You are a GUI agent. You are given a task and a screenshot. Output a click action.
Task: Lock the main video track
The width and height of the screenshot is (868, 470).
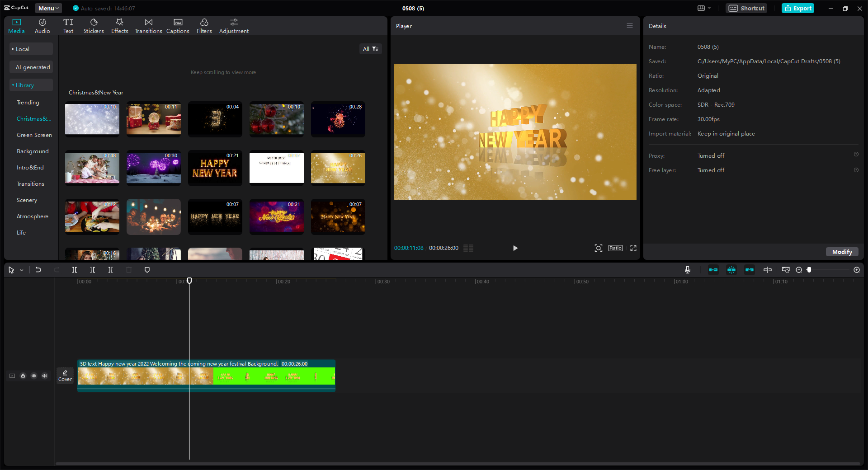pyautogui.click(x=23, y=376)
